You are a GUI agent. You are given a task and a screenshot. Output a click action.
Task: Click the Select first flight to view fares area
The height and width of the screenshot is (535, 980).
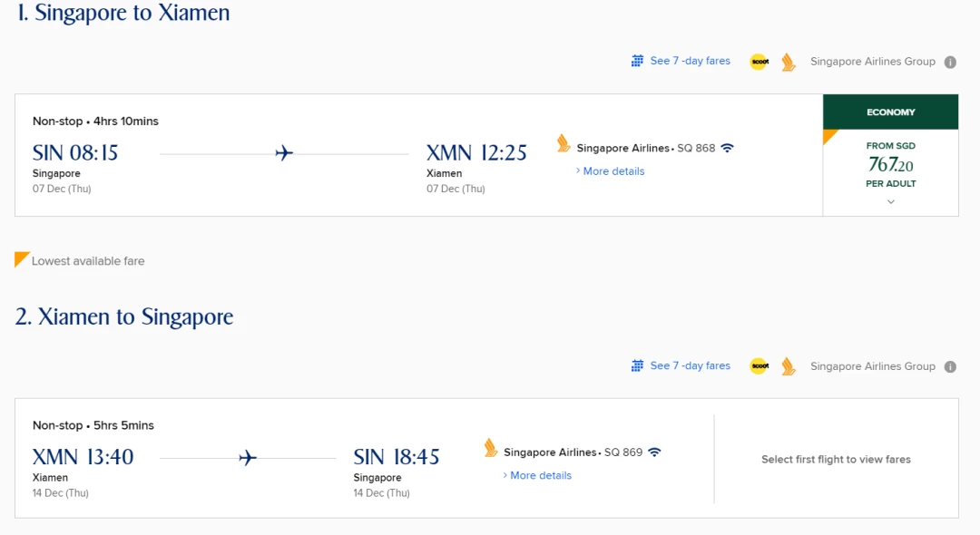836,459
